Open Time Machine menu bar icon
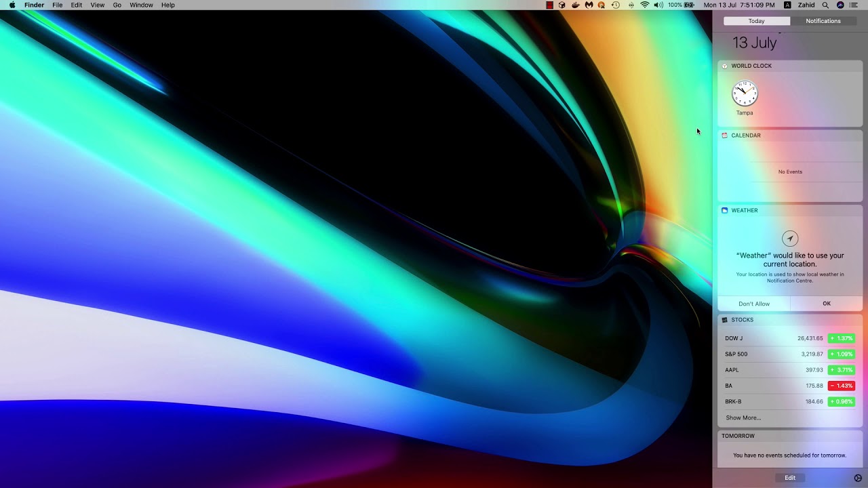 coord(616,5)
